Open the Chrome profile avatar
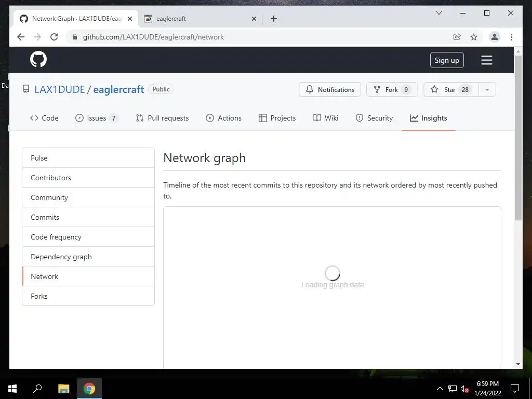Screen dimensions: 532x399 [x=495, y=37]
